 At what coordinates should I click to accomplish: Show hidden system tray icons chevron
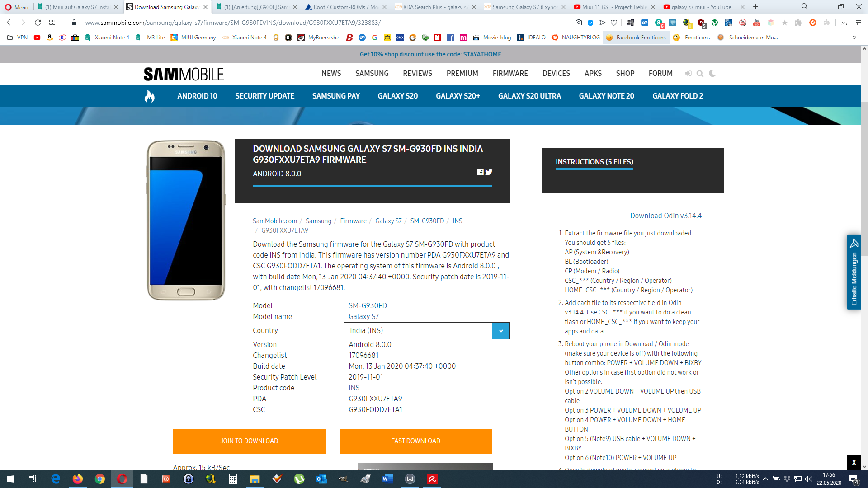click(765, 479)
